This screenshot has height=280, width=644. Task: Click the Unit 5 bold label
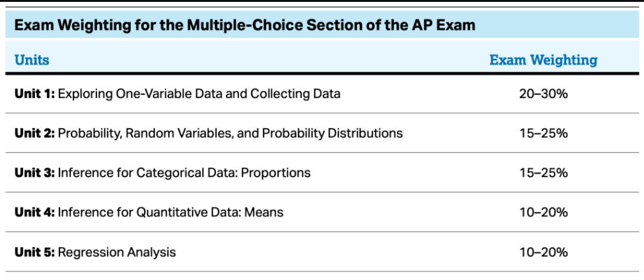tap(34, 251)
